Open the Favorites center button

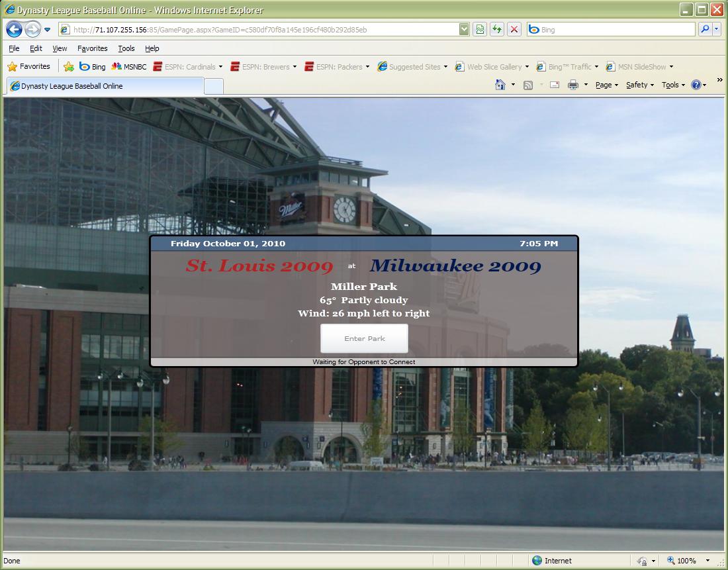(29, 67)
